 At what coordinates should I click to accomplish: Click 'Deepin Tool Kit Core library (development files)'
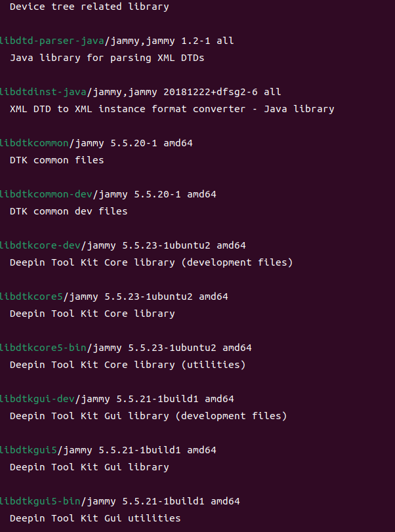(x=151, y=263)
